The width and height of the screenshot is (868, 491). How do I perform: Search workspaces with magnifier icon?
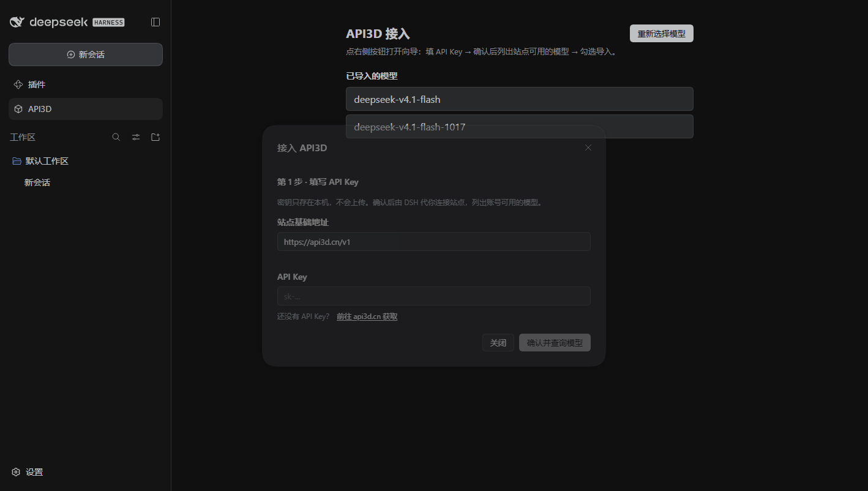[x=116, y=137]
